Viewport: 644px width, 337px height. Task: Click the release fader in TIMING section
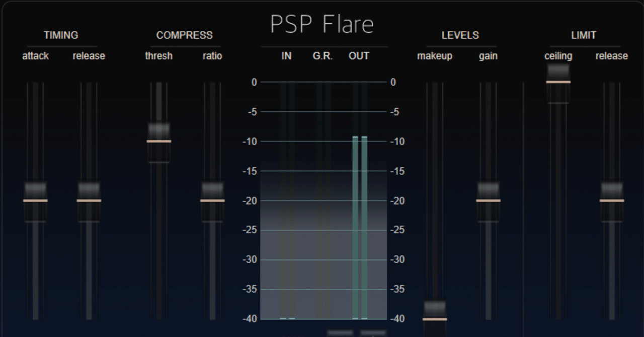pyautogui.click(x=89, y=196)
